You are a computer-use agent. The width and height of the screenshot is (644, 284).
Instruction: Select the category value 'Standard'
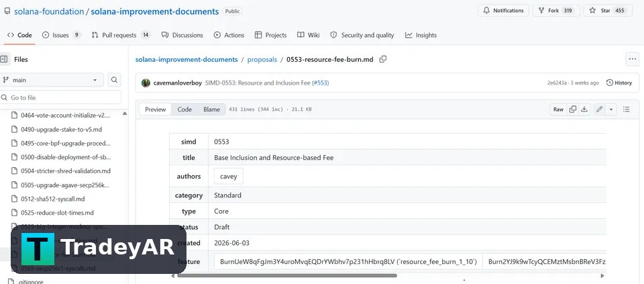tap(227, 195)
